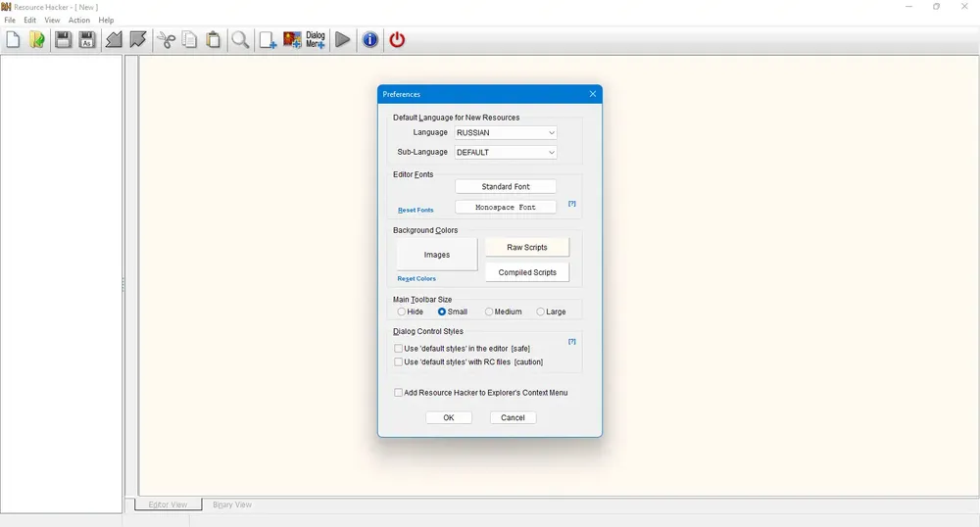Click the Paste clipboard icon

click(213, 40)
